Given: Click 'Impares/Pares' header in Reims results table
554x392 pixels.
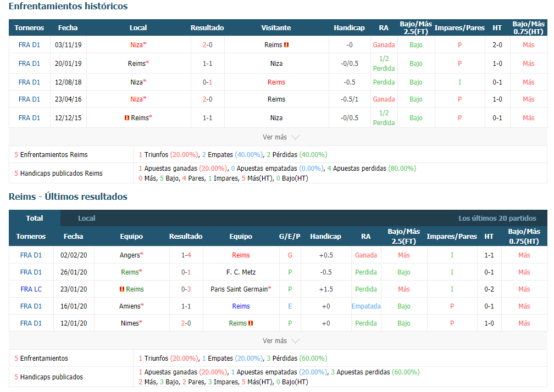Looking at the screenshot, I should [x=452, y=237].
